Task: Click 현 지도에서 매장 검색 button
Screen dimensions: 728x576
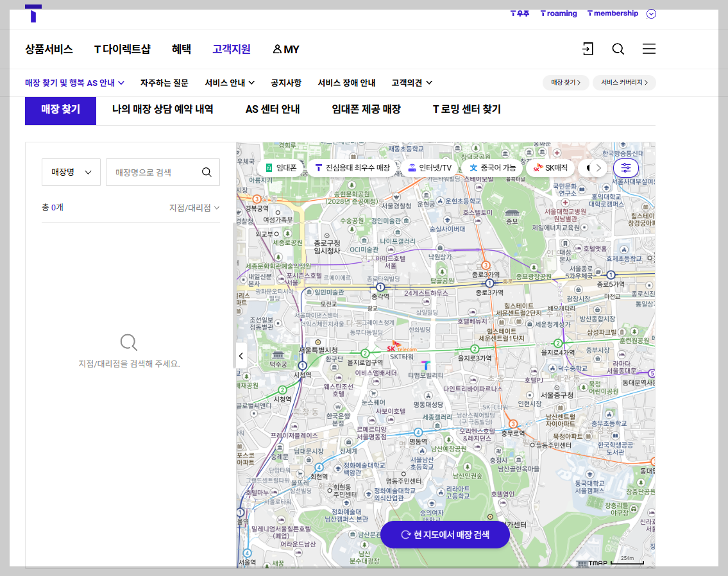Action: (444, 535)
